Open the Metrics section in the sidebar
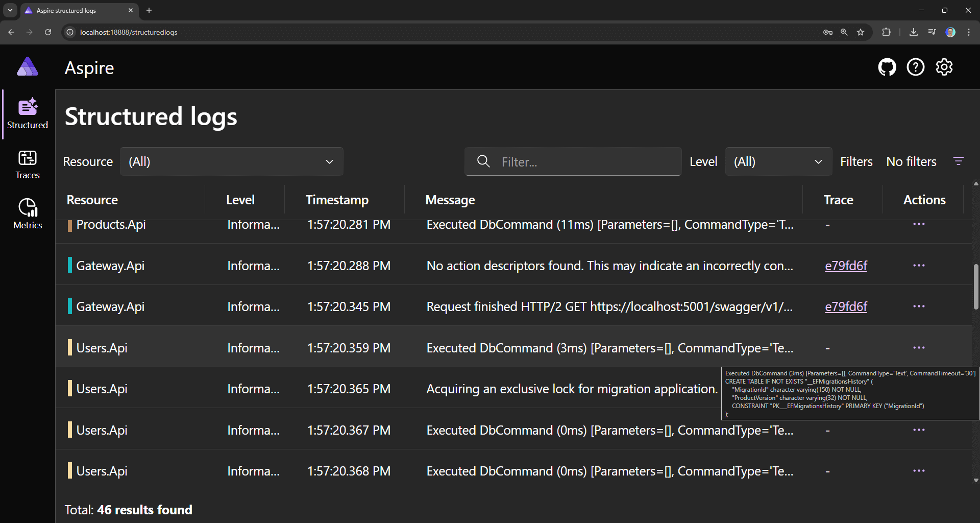980x523 pixels. click(x=27, y=212)
